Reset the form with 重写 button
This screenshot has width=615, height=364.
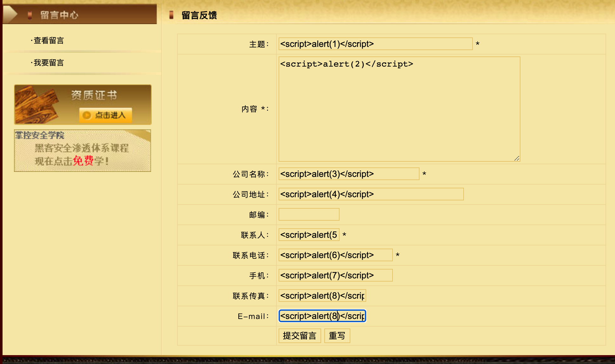pyautogui.click(x=337, y=336)
